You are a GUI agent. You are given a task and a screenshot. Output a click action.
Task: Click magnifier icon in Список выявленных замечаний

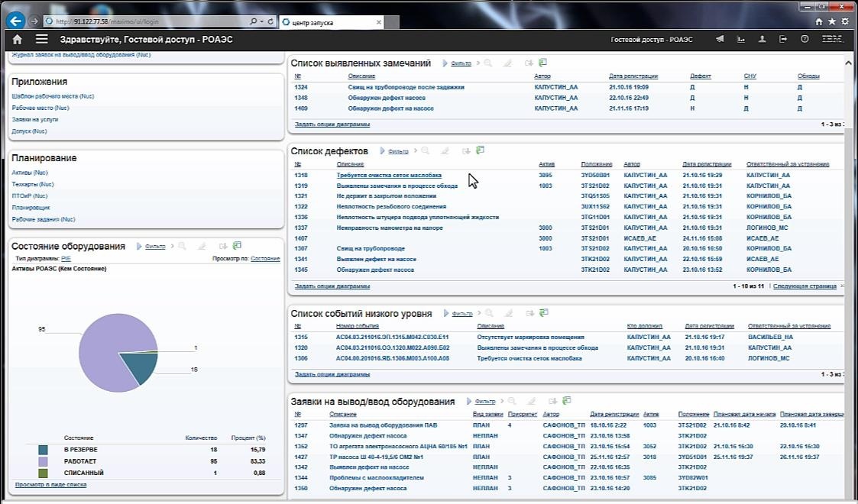(x=487, y=63)
